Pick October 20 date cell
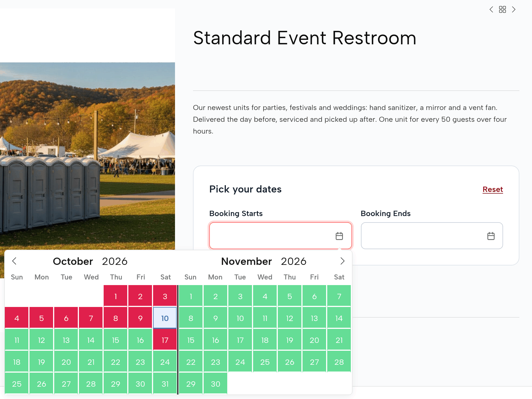The width and height of the screenshot is (532, 399). 66,362
